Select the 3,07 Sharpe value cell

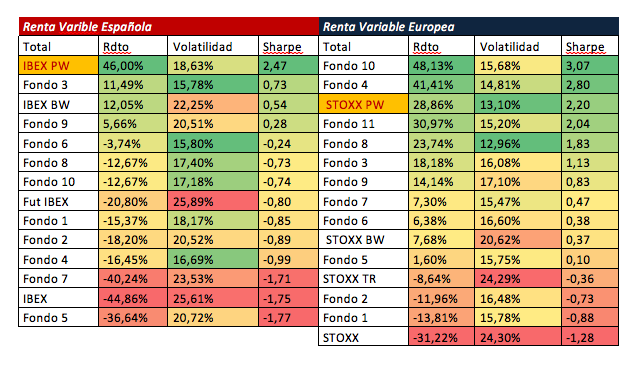590,66
